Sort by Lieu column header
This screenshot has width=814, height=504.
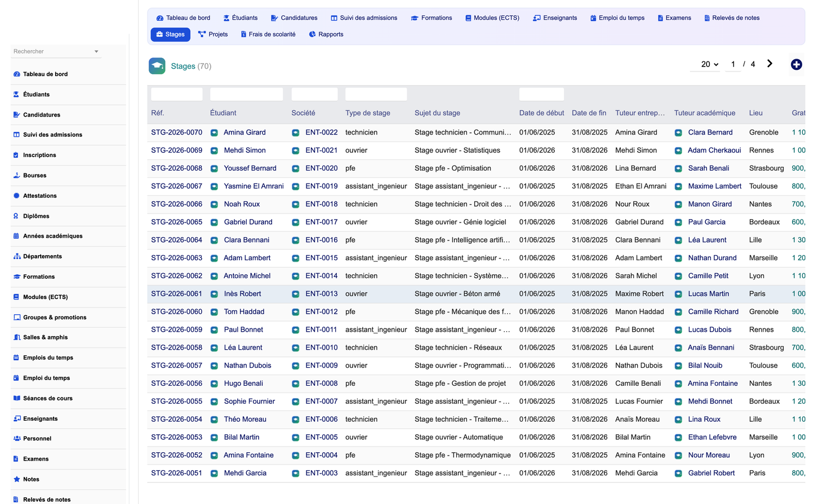(756, 113)
